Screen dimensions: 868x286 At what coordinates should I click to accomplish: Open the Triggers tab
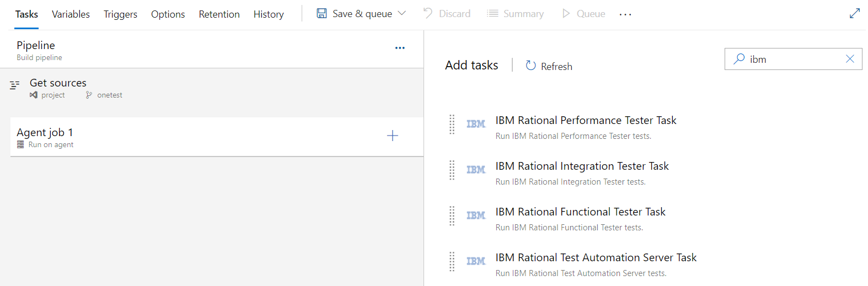[x=120, y=14]
